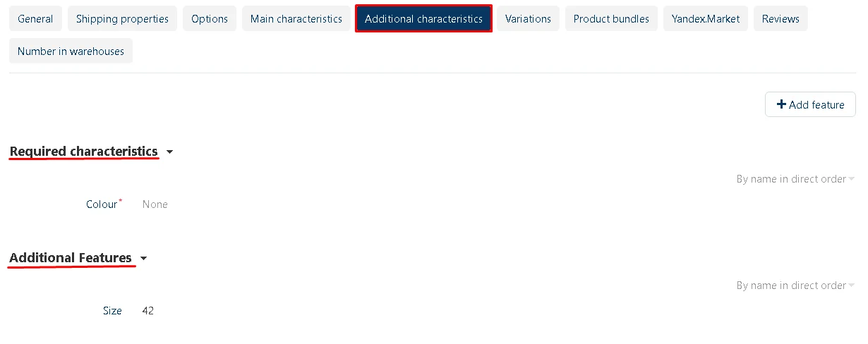Collapse the Required characteristics section arrow
Image resolution: width=868 pixels, height=344 pixels.
(x=169, y=152)
